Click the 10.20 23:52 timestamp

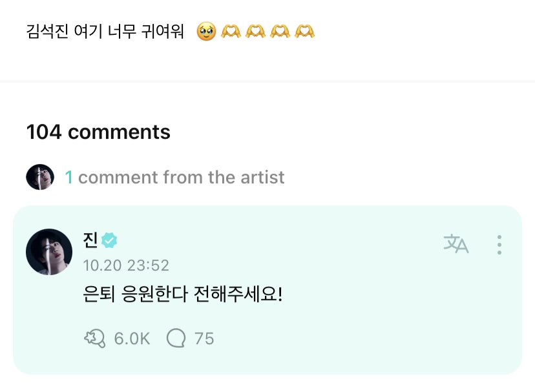coord(126,265)
